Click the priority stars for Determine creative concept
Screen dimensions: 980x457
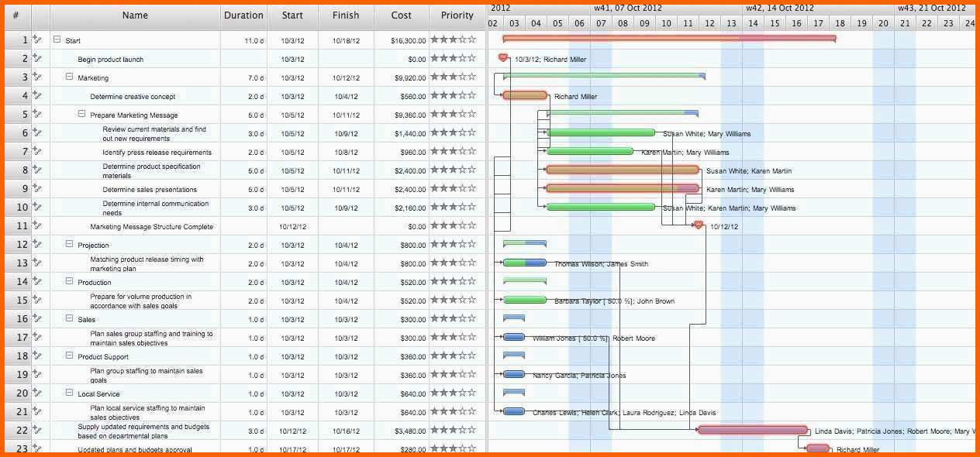click(x=454, y=95)
